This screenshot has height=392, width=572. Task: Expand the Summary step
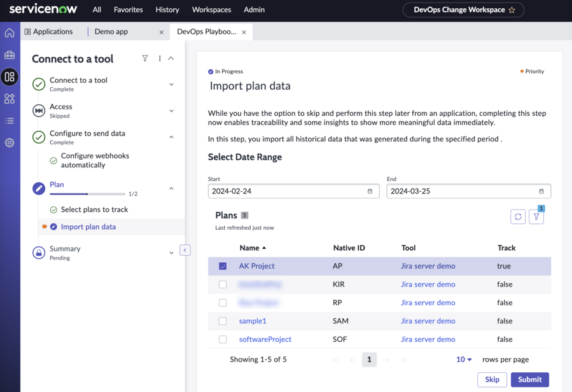coord(171,253)
